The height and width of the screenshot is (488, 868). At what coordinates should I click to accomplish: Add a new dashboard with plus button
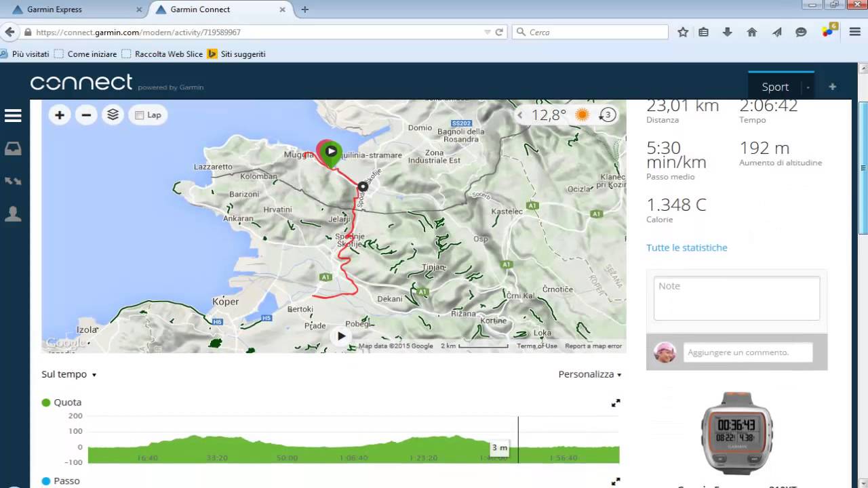[832, 87]
